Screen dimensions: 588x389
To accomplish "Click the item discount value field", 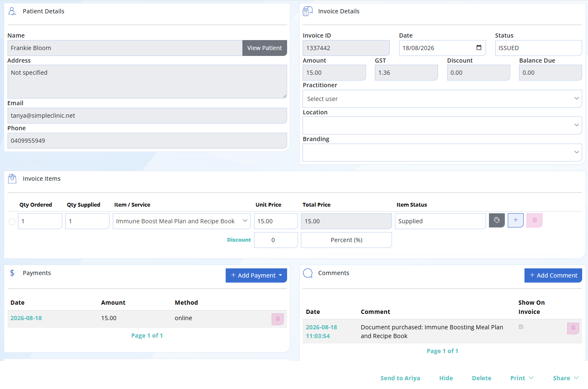I will pos(276,240).
